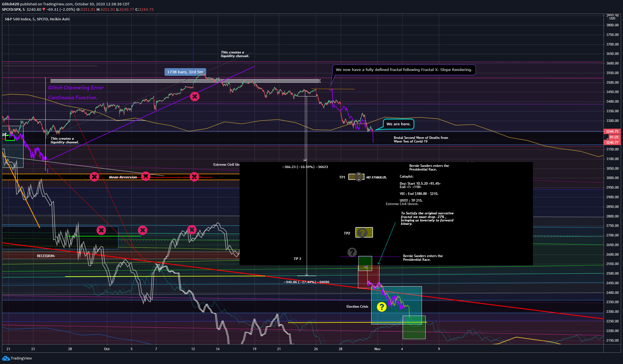
Task: Click the USD currency button on the price axis
Action: point(612,18)
